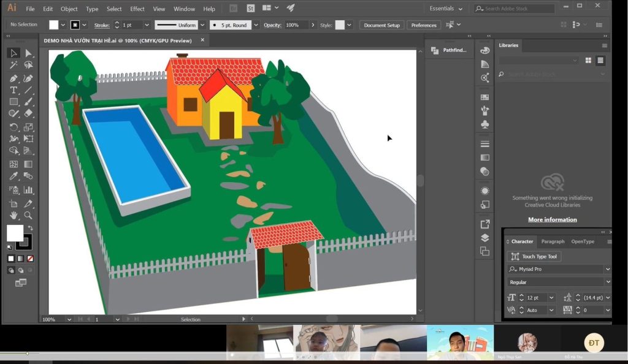This screenshot has height=364, width=628.
Task: Expand the Myriad Pro font dropdown
Action: tap(607, 269)
